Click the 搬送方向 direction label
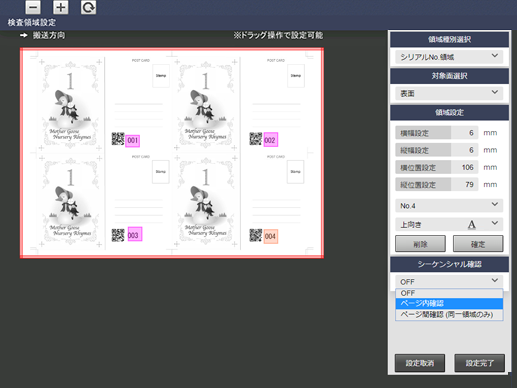This screenshot has height=388, width=517. coord(49,35)
